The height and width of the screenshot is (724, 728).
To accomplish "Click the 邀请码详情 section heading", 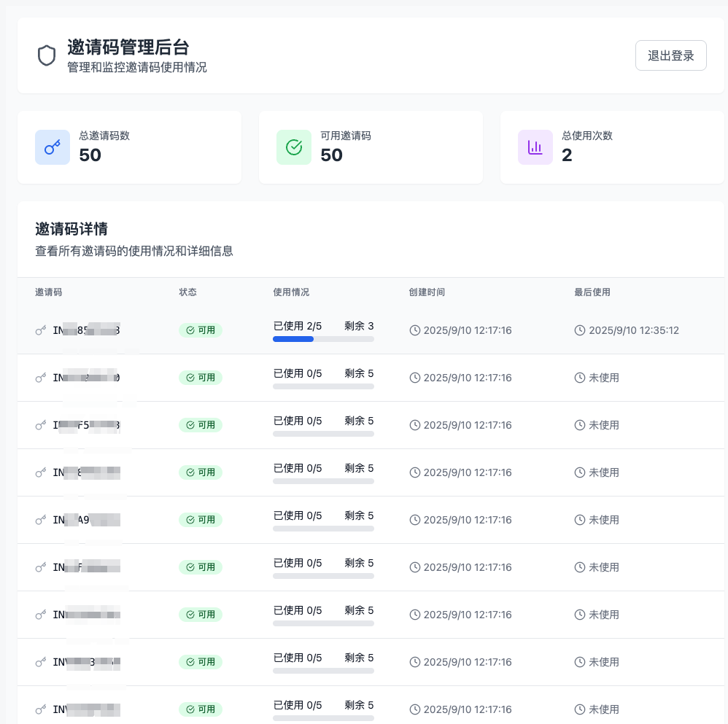I will click(x=71, y=229).
